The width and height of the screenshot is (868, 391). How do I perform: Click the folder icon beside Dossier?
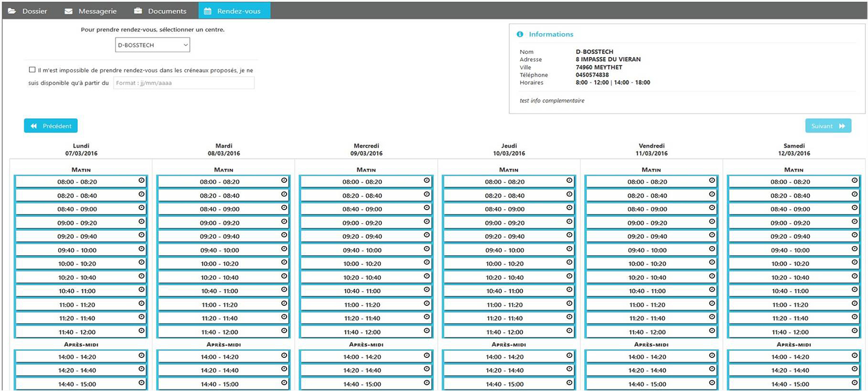pos(12,11)
